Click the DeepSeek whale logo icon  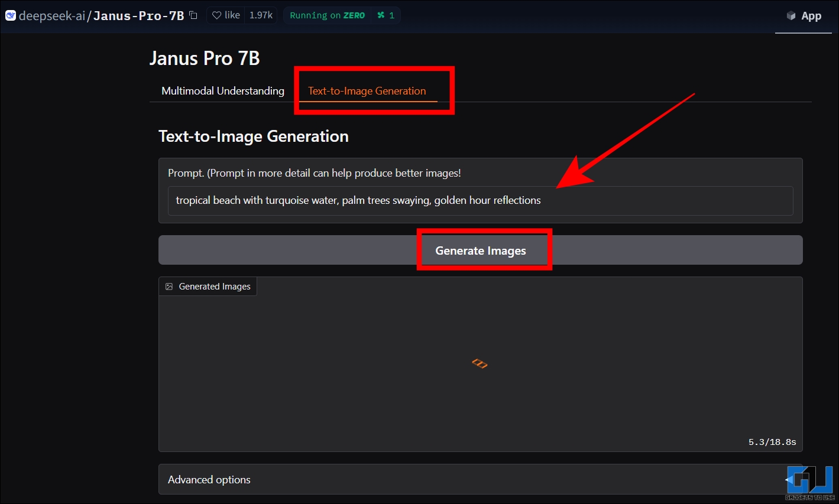10,15
